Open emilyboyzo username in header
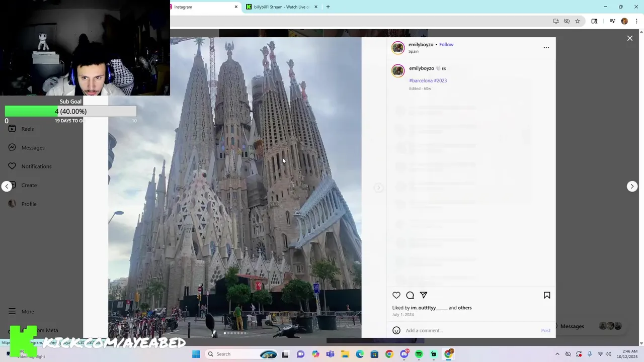Viewport: 644px width, 362px height. click(x=421, y=44)
